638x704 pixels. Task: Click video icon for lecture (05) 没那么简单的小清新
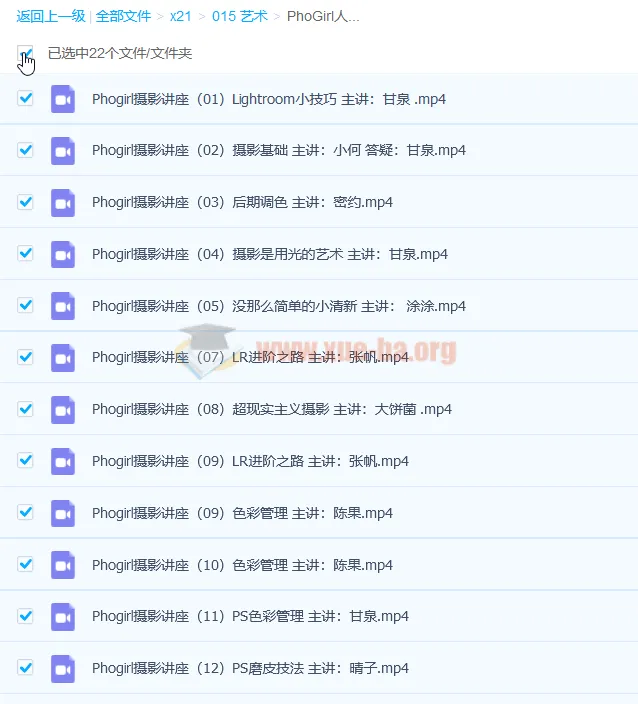(63, 306)
